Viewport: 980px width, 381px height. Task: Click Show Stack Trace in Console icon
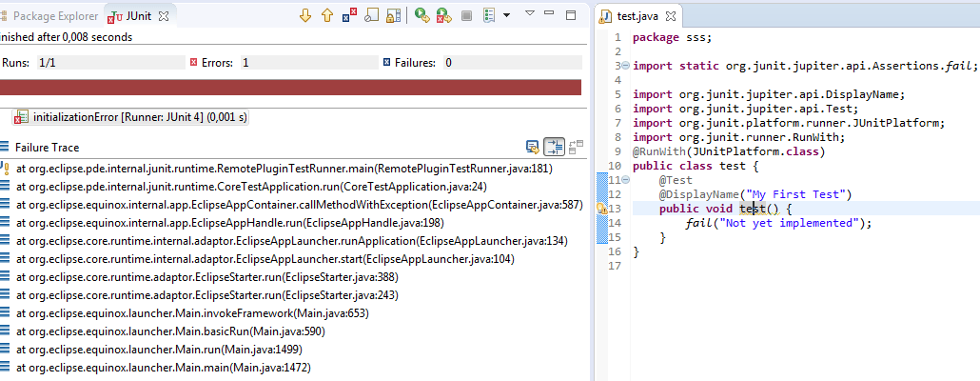click(x=533, y=147)
